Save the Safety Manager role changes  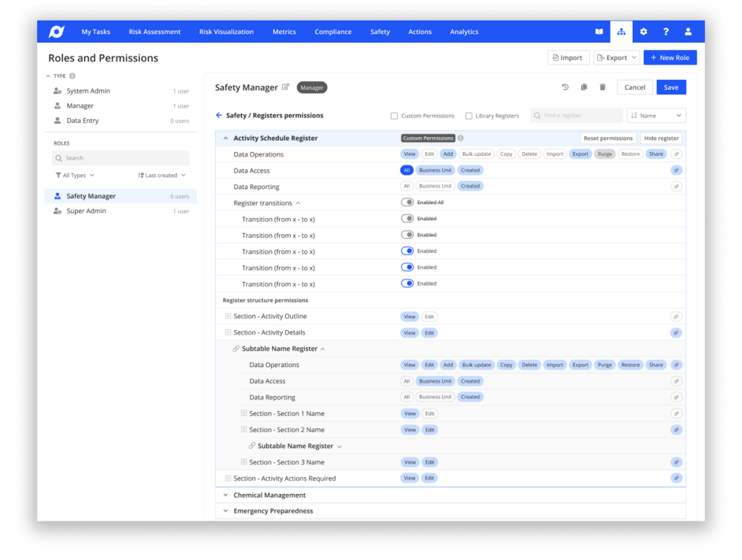tap(671, 87)
